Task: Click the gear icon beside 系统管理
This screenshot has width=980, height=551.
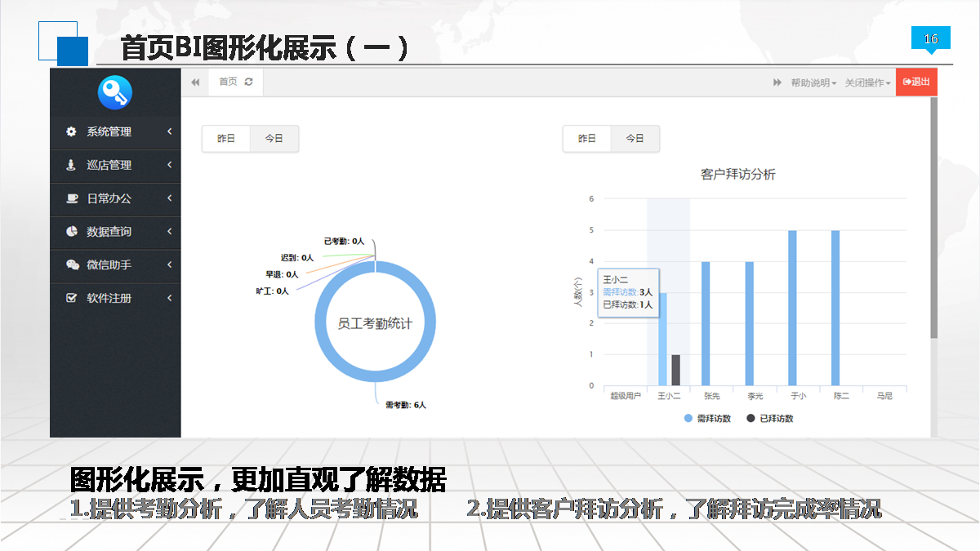Action: (71, 131)
